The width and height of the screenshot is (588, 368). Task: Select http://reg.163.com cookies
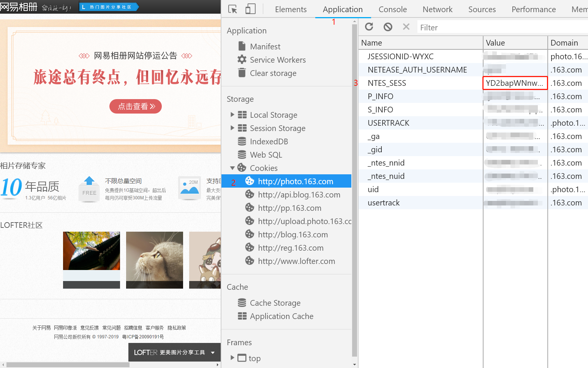(x=290, y=248)
